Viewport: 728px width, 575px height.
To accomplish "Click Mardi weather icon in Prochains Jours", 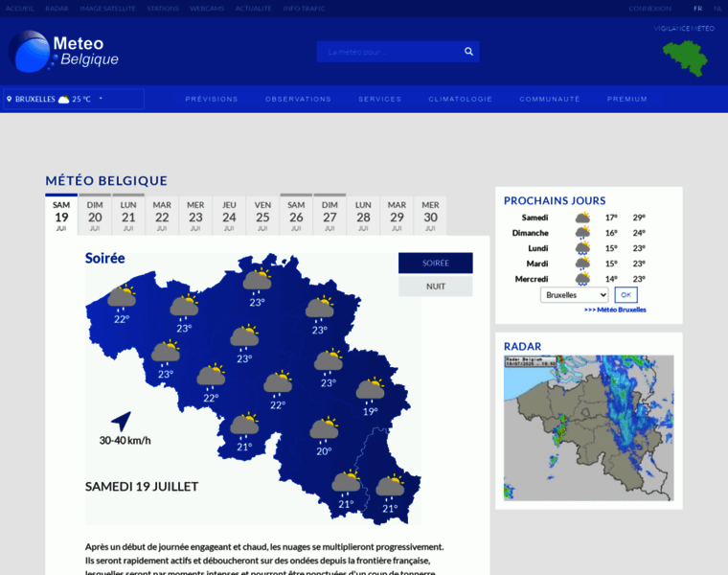I will [582, 264].
